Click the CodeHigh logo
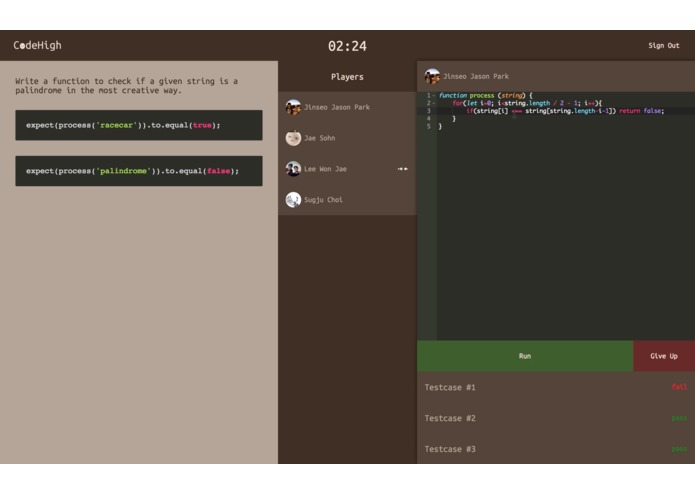695x494 pixels. [x=37, y=45]
